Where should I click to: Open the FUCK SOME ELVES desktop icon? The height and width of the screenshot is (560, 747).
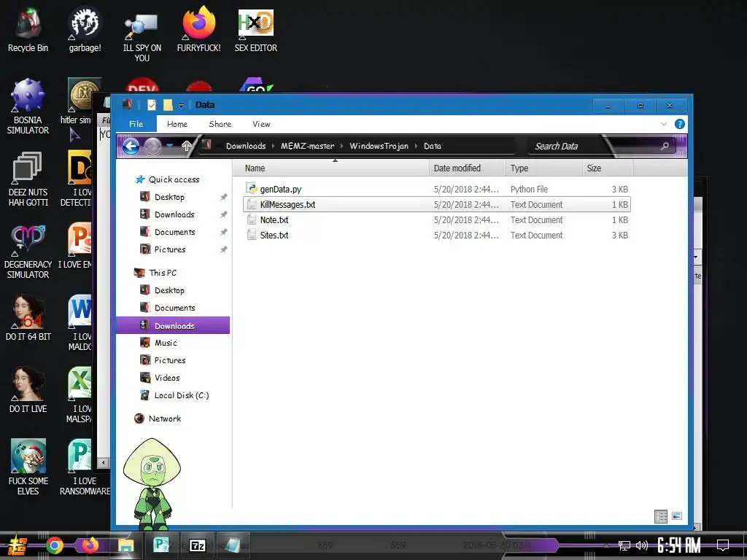point(28,467)
